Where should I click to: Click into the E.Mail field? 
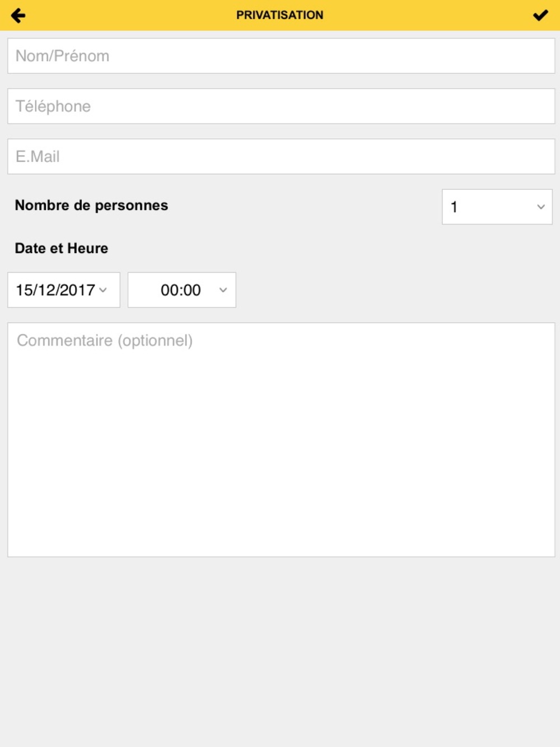pyautogui.click(x=281, y=156)
